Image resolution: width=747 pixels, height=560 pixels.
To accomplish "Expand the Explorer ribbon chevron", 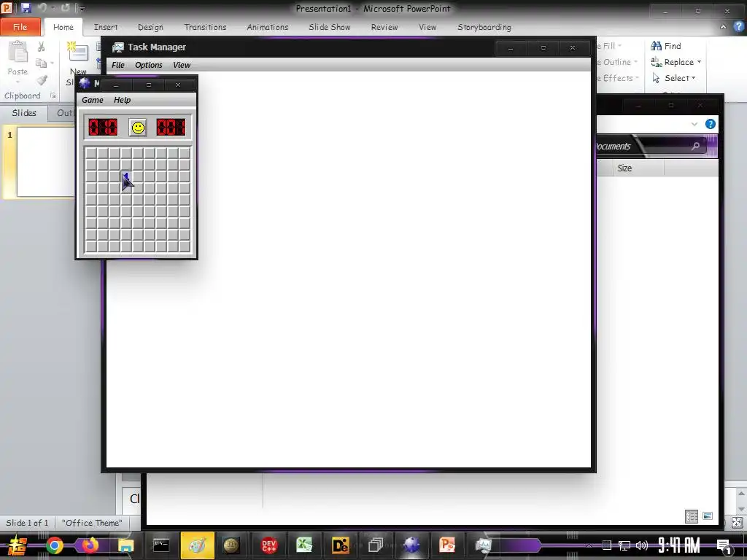I will click(x=694, y=124).
